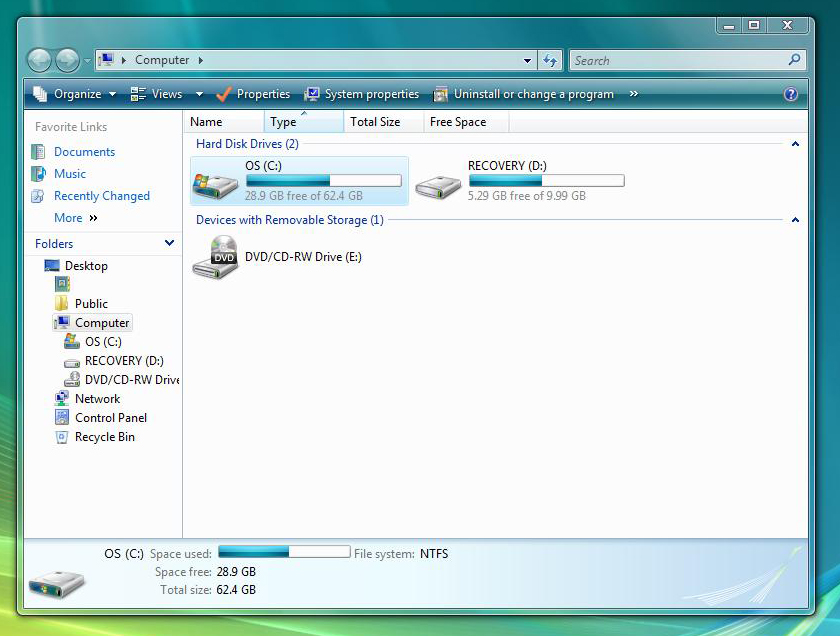Sort by the Name column header
840x636 pixels.
pos(224,122)
